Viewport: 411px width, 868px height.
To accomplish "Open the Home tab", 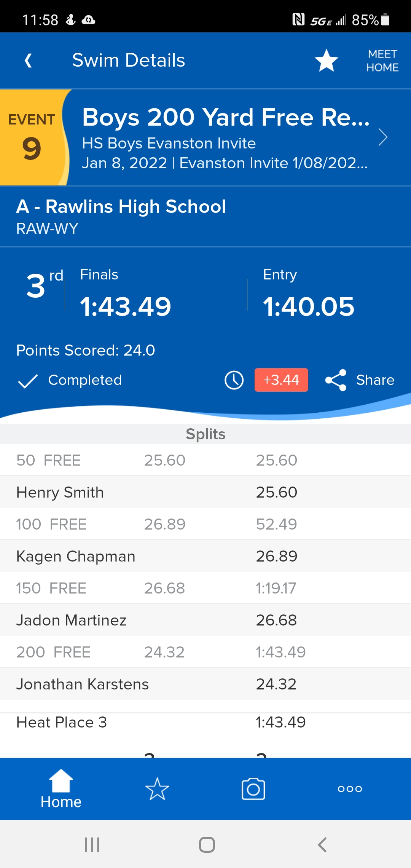I will (61, 789).
